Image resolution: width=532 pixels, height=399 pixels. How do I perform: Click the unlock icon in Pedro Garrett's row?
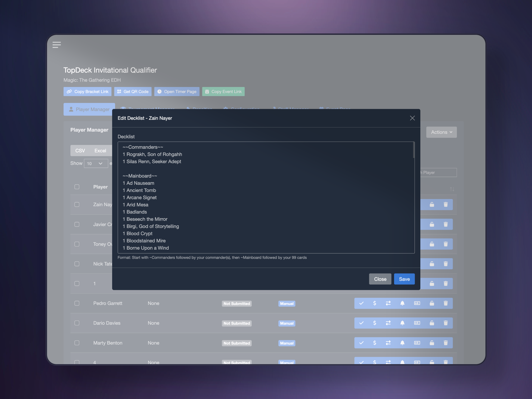[x=432, y=303]
